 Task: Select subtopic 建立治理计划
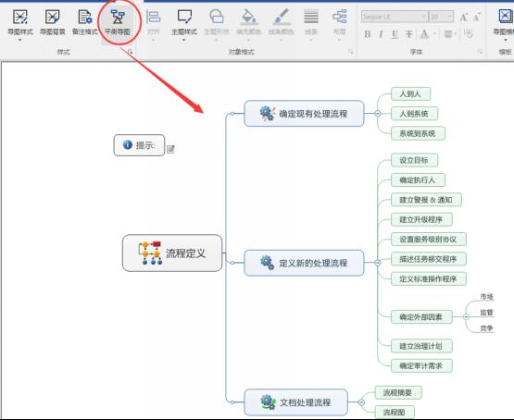click(421, 346)
